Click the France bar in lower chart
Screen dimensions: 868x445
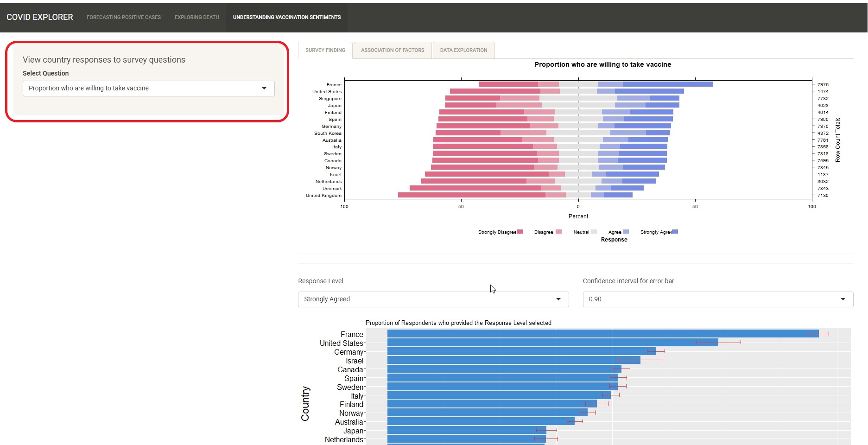pos(602,334)
